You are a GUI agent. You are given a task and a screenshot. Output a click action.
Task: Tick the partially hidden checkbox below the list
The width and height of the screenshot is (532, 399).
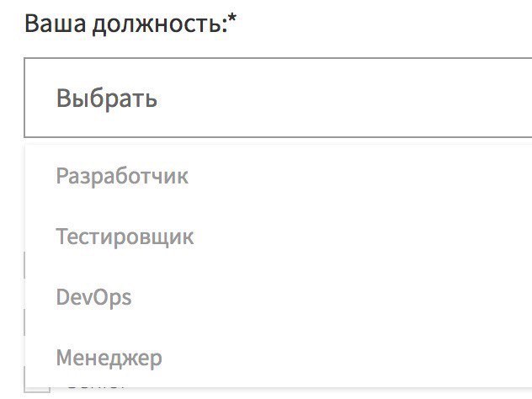pos(37,389)
